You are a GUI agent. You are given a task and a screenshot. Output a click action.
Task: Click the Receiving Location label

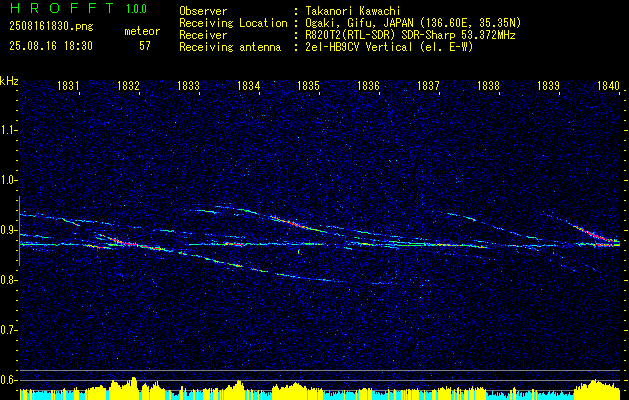233,23
